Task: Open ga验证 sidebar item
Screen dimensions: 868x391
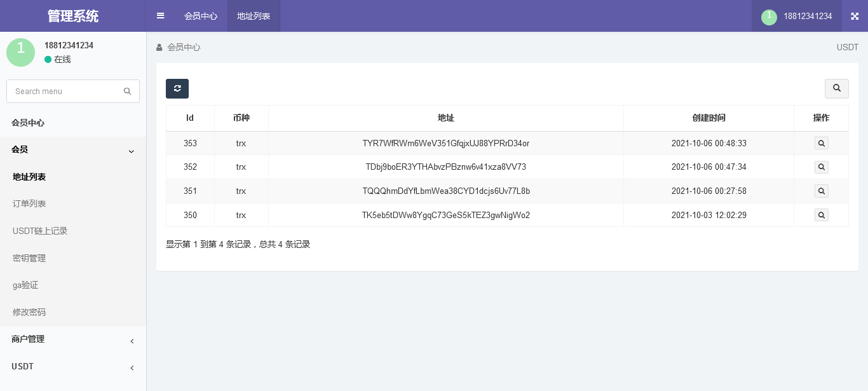Action: (x=25, y=285)
